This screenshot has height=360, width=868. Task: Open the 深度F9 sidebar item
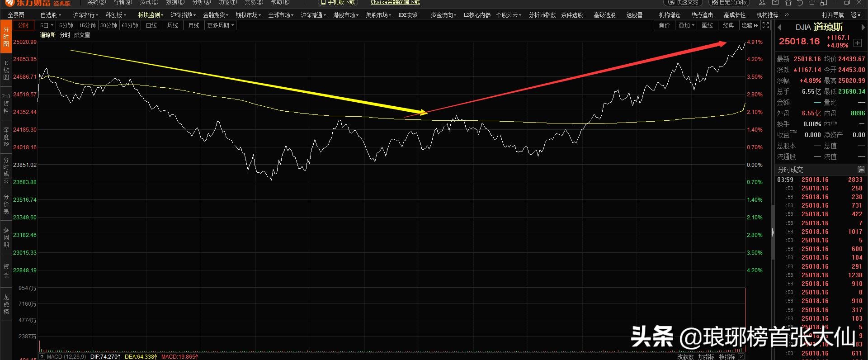click(6, 137)
